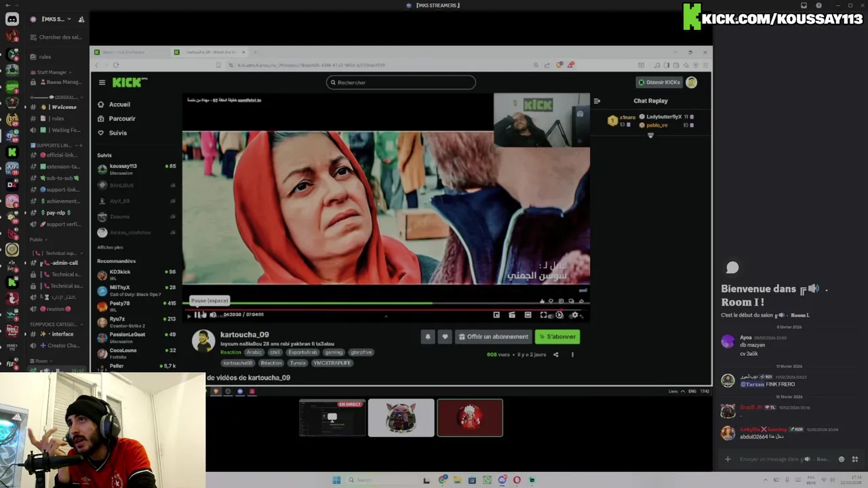Open browser menu in Kick window
This screenshot has width=868, height=488.
pyautogui.click(x=706, y=65)
